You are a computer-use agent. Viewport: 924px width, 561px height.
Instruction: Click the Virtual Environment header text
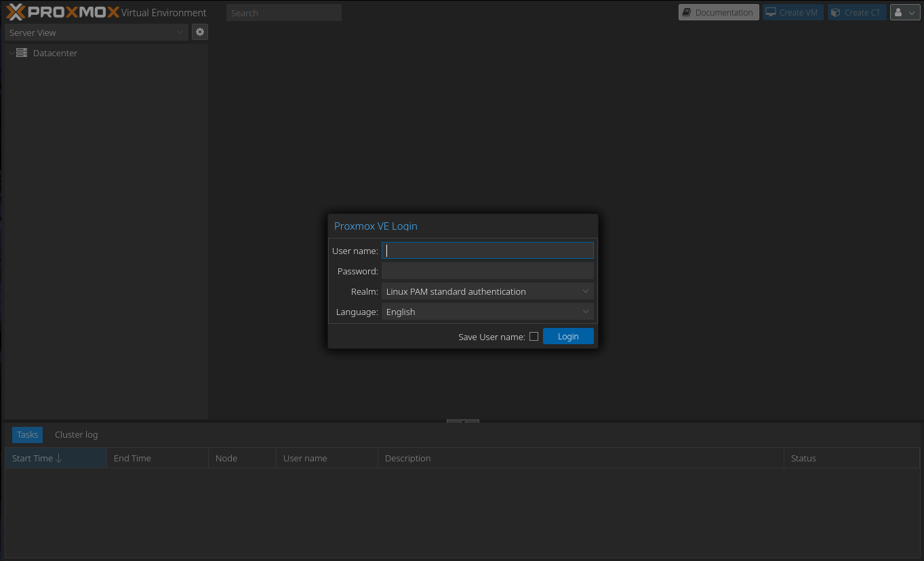(x=163, y=12)
